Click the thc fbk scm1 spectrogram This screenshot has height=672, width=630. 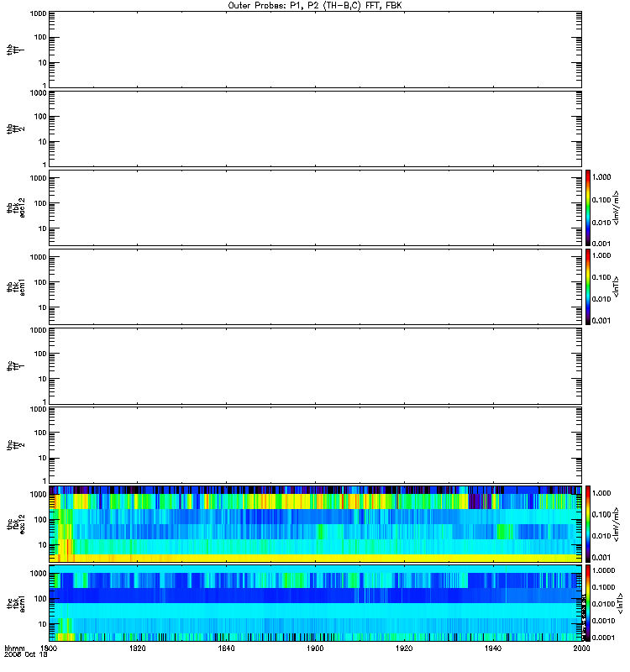click(x=316, y=603)
